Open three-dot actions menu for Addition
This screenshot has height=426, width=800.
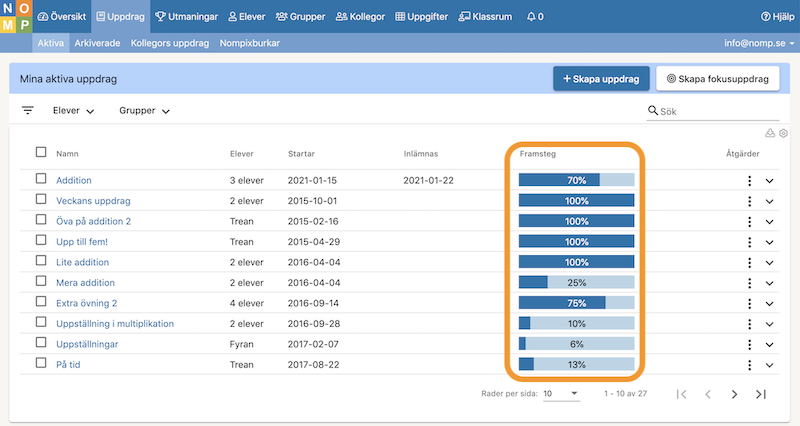(748, 181)
